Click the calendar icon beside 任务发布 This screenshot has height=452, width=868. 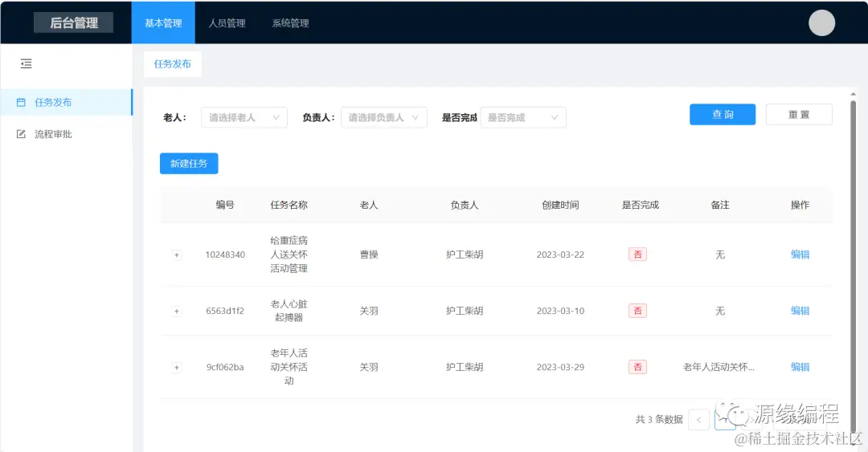[x=21, y=102]
